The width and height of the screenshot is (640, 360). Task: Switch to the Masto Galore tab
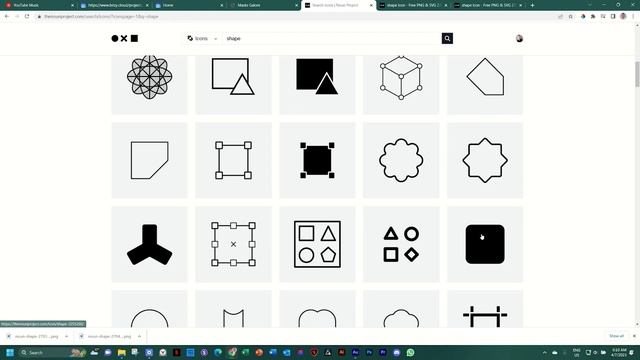point(263,5)
